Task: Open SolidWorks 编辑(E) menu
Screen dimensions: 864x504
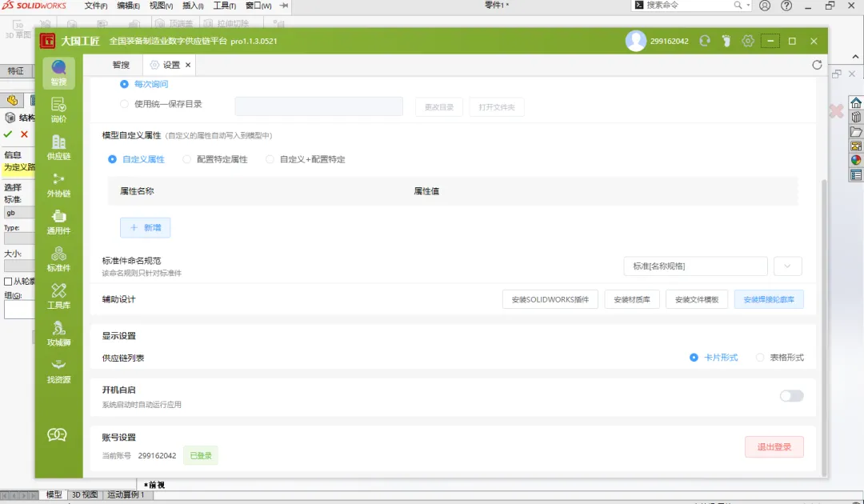Action: 128,6
